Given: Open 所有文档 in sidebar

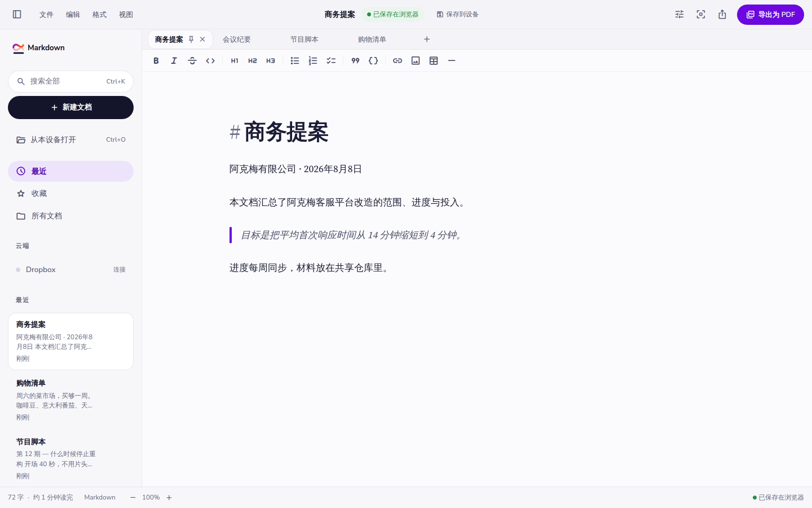Looking at the screenshot, I should [70, 216].
